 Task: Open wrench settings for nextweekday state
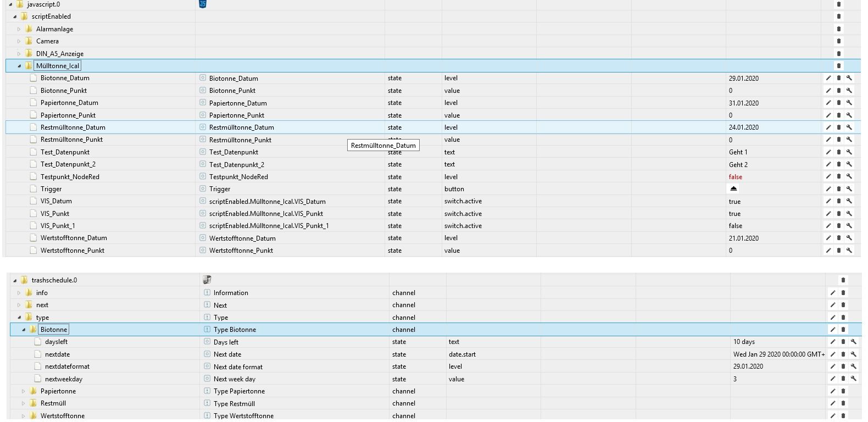click(854, 379)
